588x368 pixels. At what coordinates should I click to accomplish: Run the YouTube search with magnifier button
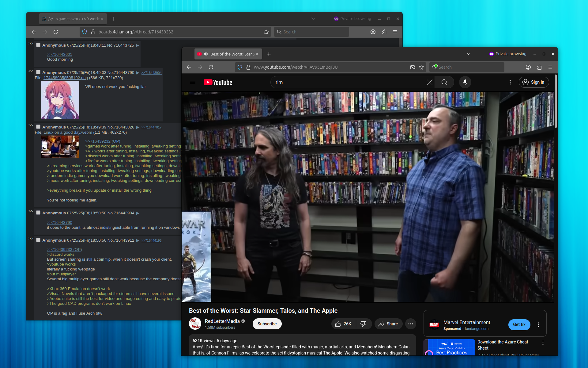point(444,82)
